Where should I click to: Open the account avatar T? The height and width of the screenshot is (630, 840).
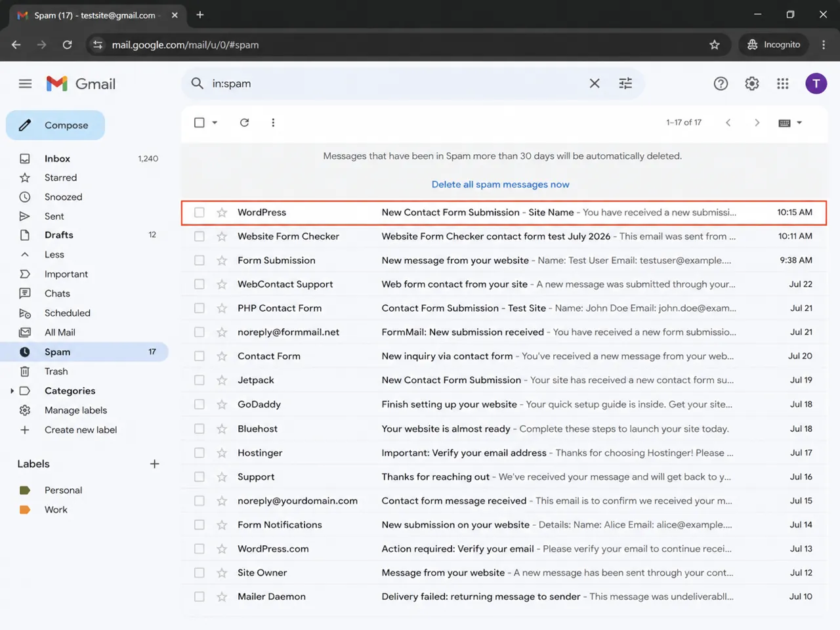[x=816, y=83]
